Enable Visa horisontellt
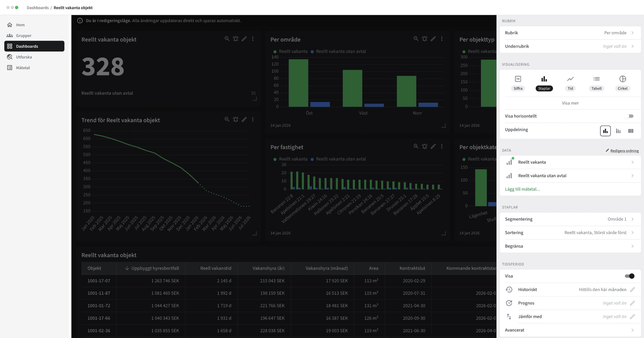Screen dimensions: 644x338 point(630,116)
